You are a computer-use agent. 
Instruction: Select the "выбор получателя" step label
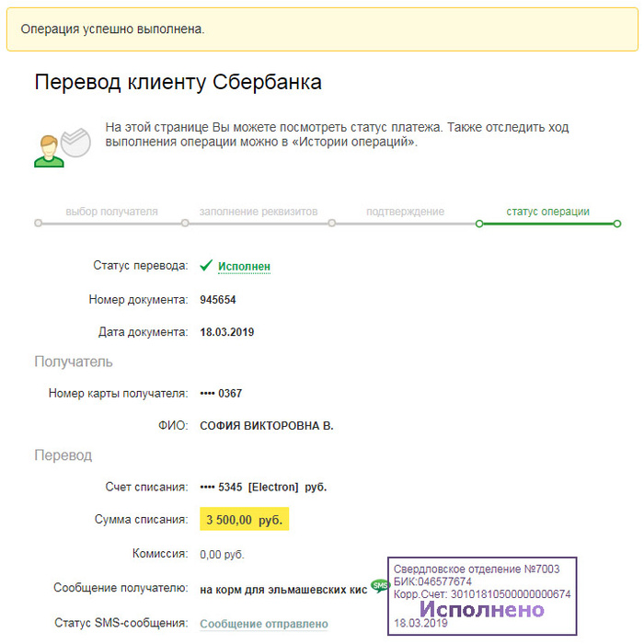(111, 212)
